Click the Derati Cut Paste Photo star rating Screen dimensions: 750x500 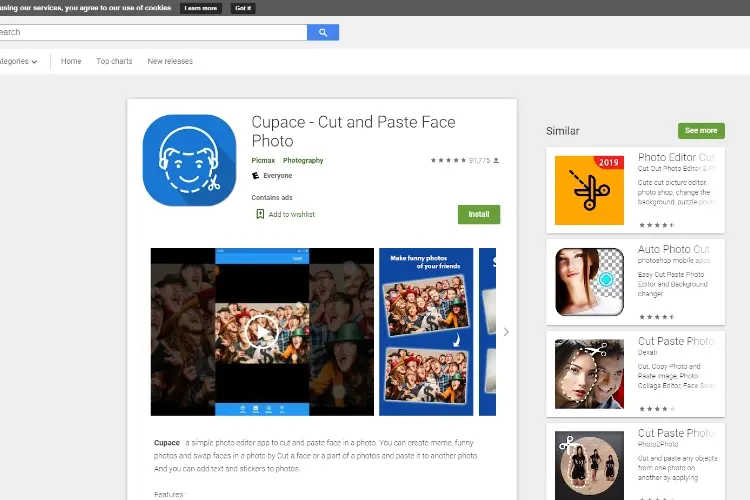(x=657, y=409)
